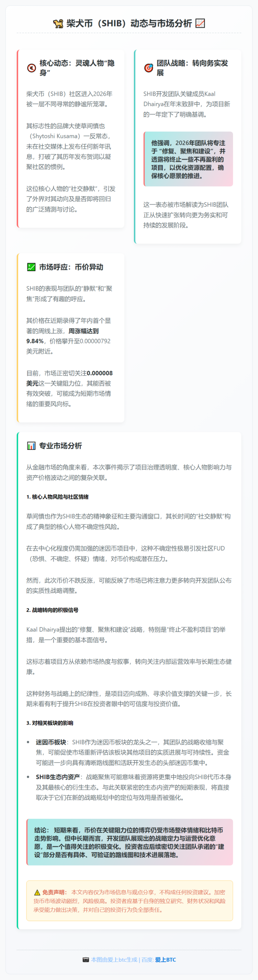Screen dimensions: 258x980
Task: Click the gradient conclusion box starting 结论
Action: tap(130, 842)
